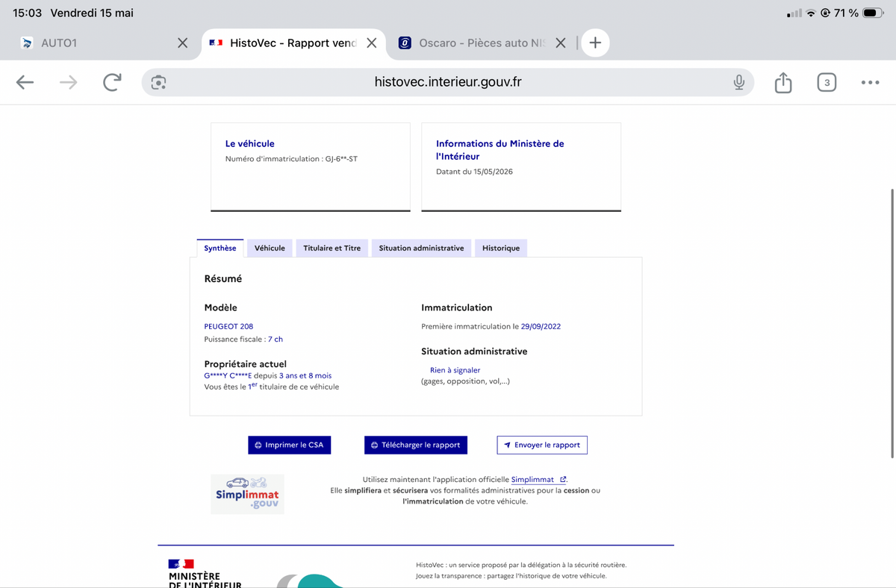Open the share sheet icon
Image resolution: width=896 pixels, height=588 pixels.
(783, 82)
